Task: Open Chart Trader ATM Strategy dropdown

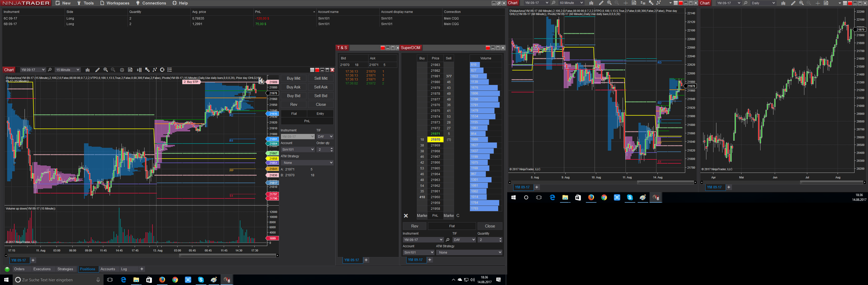Action: point(307,163)
